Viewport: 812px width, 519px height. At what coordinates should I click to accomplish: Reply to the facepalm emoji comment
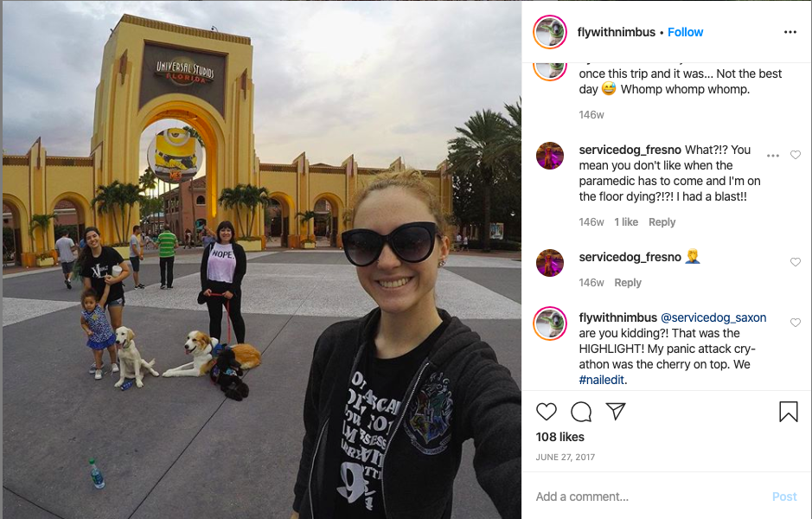pyautogui.click(x=628, y=283)
